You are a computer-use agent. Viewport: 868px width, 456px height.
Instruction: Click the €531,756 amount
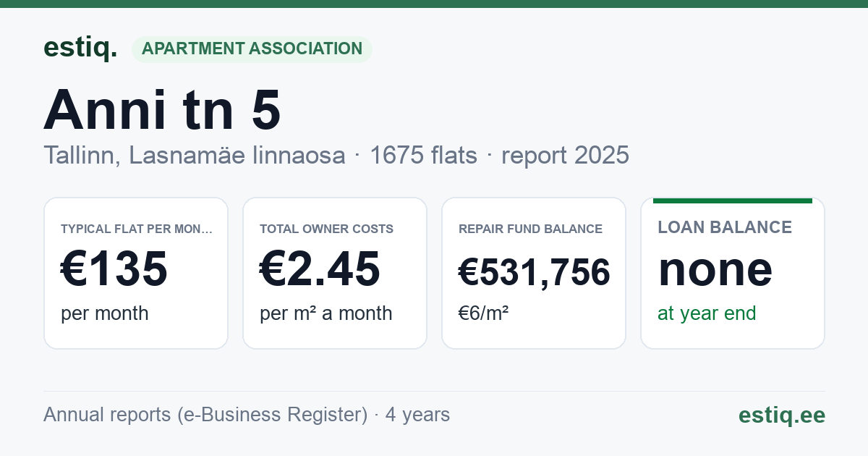pyautogui.click(x=535, y=272)
